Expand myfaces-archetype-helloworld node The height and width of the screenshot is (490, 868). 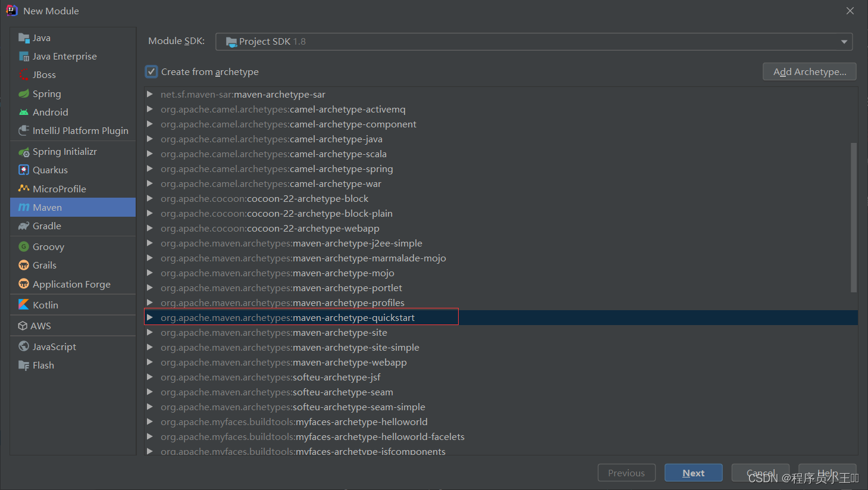(x=150, y=422)
